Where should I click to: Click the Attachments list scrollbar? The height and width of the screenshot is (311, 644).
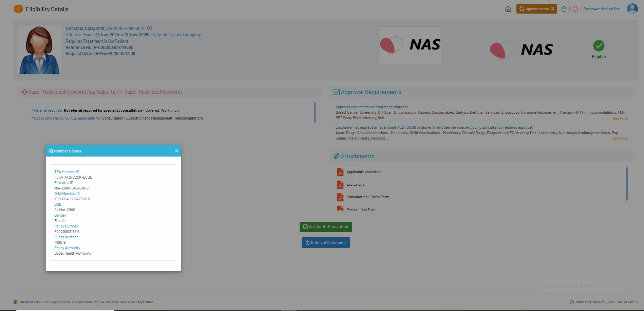click(626, 183)
